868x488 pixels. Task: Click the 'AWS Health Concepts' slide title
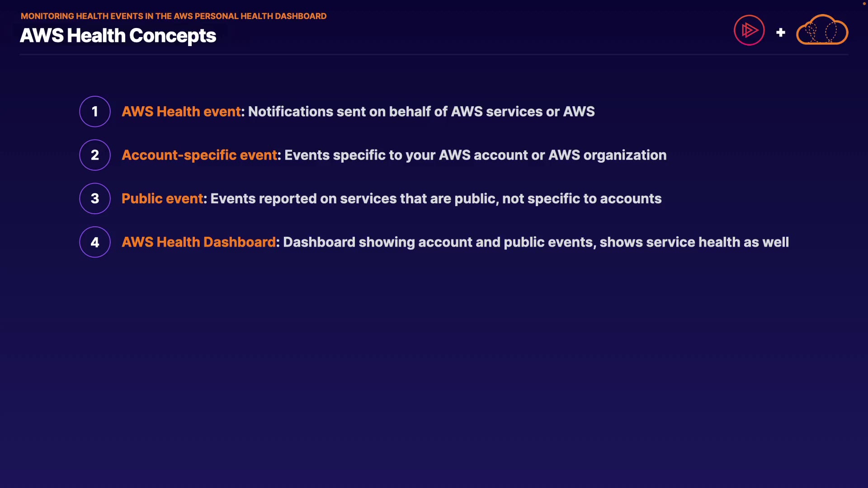[x=118, y=36]
